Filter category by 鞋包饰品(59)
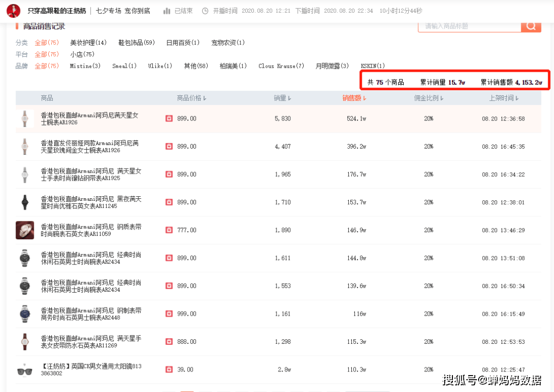Viewport: 554px width, 392px height. 136,43
